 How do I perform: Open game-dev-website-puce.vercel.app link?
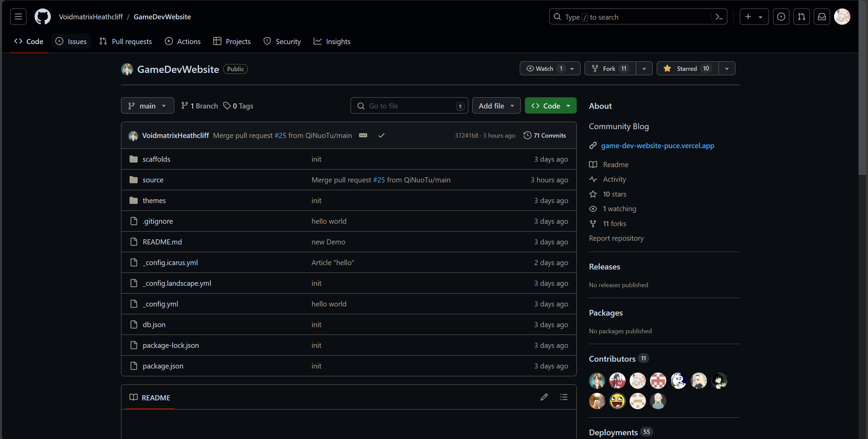point(657,145)
